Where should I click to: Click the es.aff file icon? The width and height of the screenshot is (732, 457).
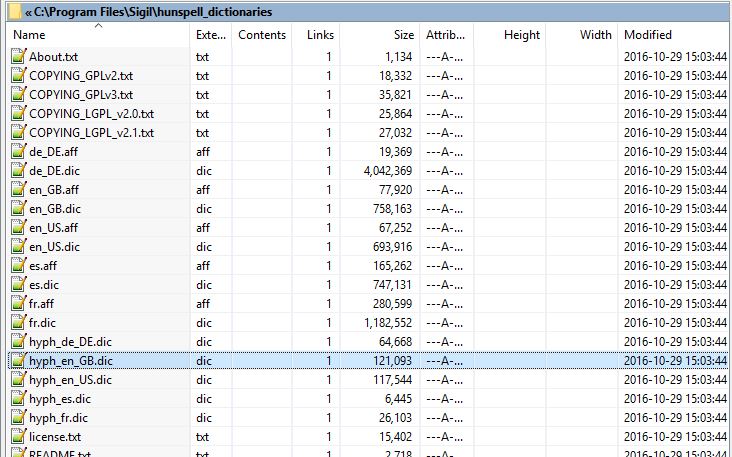coord(18,266)
